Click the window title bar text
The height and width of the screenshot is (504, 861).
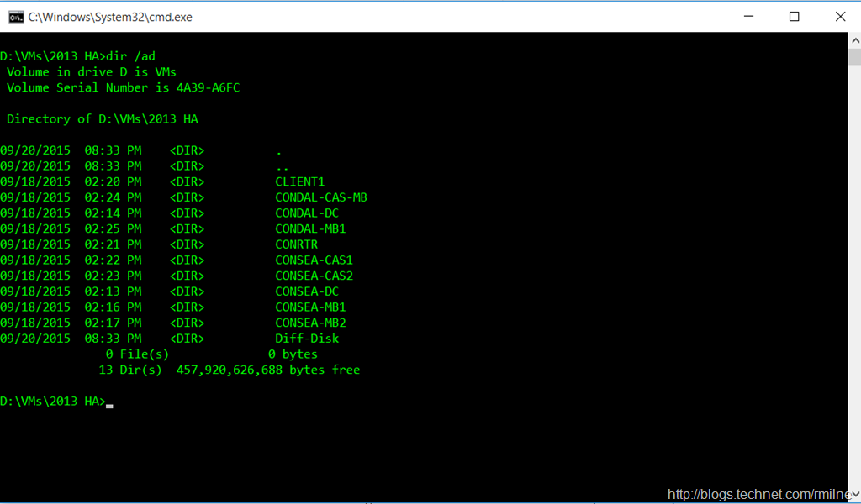pyautogui.click(x=110, y=17)
